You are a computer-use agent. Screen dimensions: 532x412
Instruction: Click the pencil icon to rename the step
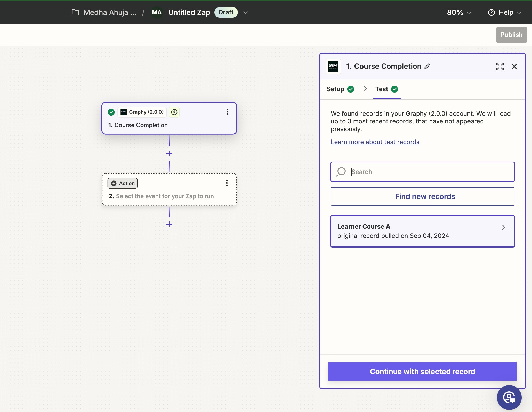coord(427,66)
